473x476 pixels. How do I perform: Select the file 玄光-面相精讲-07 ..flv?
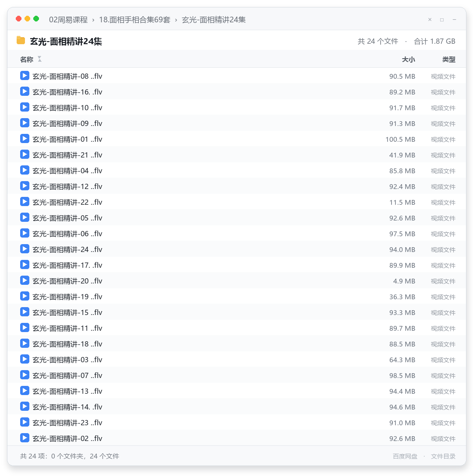point(236,375)
